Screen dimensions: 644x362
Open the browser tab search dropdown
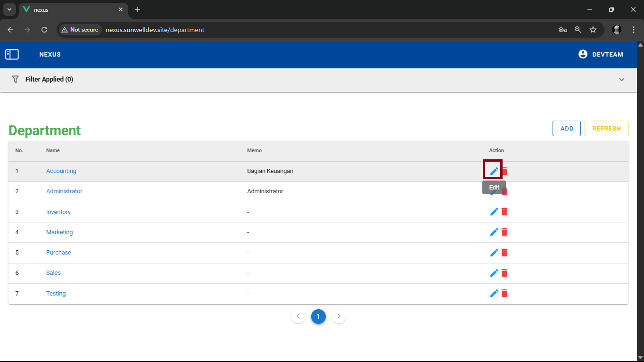[x=9, y=9]
